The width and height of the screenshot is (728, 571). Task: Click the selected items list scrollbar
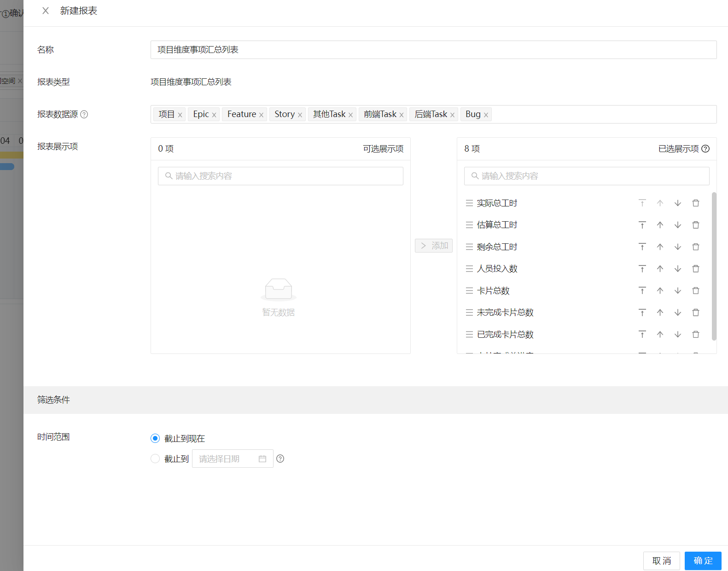714,266
